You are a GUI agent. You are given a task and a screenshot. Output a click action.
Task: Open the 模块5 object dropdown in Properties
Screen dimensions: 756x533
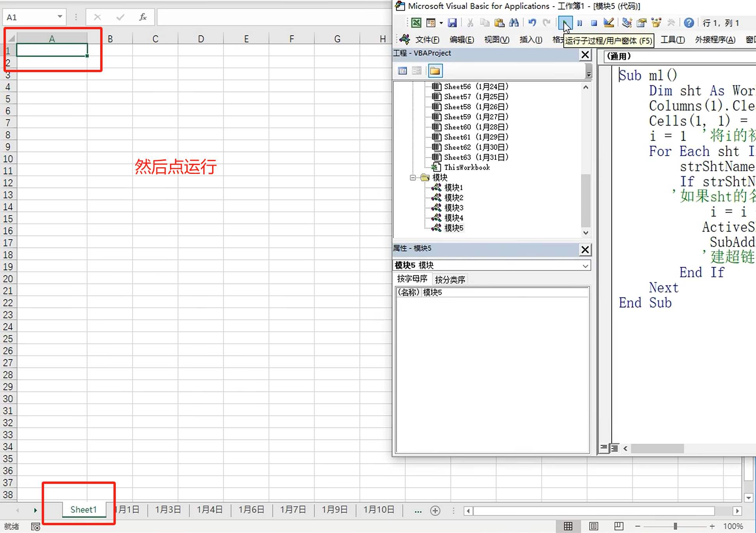tap(585, 266)
